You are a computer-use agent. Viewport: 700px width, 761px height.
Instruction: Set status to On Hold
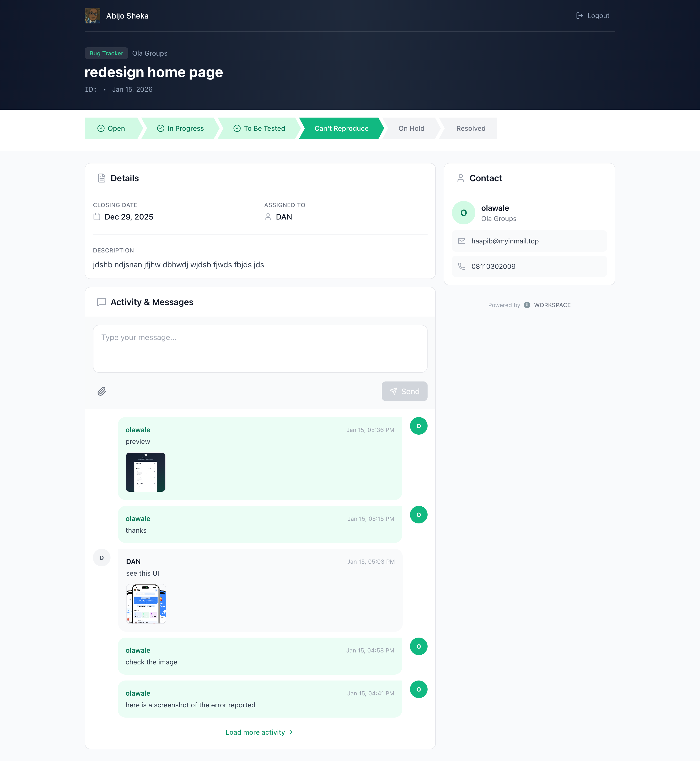pyautogui.click(x=411, y=128)
